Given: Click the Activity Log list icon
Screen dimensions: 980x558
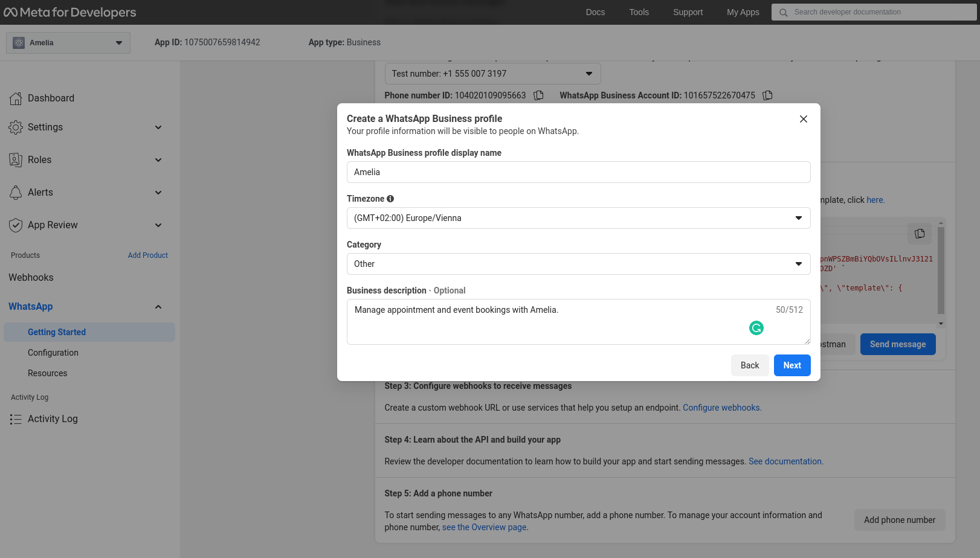Looking at the screenshot, I should tap(16, 419).
